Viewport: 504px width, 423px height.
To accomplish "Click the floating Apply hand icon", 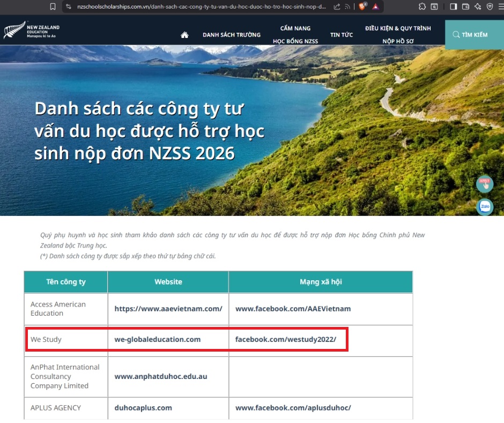I will click(484, 184).
